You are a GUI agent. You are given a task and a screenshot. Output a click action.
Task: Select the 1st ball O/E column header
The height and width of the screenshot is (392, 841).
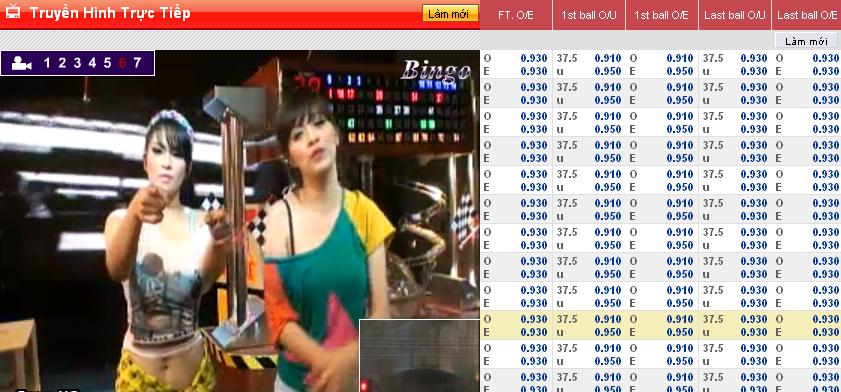[661, 15]
